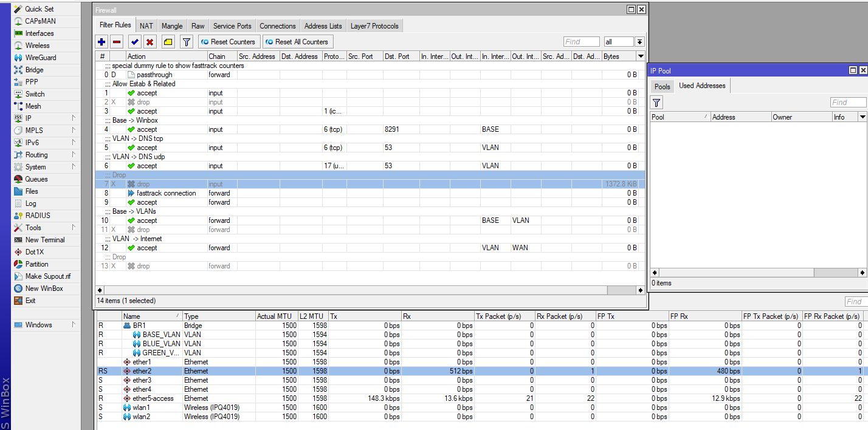Switch to the Raw tab
Screen dimensions: 868x430
[x=198, y=26]
